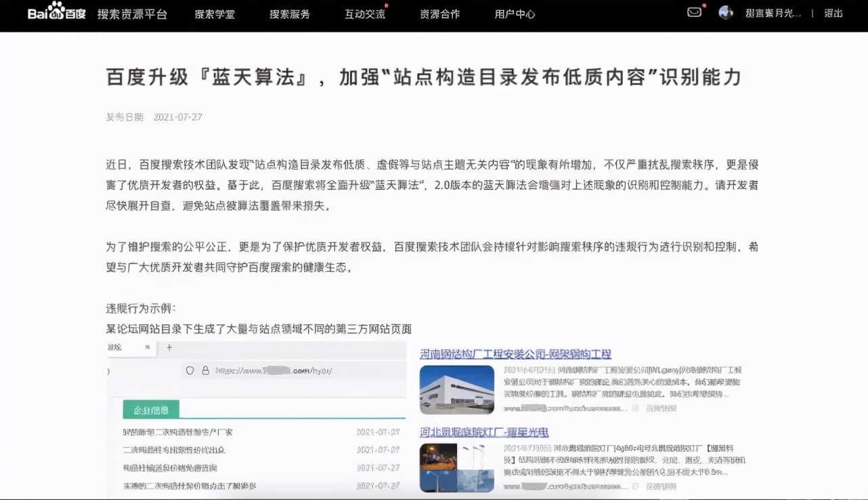Click 退出 to log out

pyautogui.click(x=833, y=14)
